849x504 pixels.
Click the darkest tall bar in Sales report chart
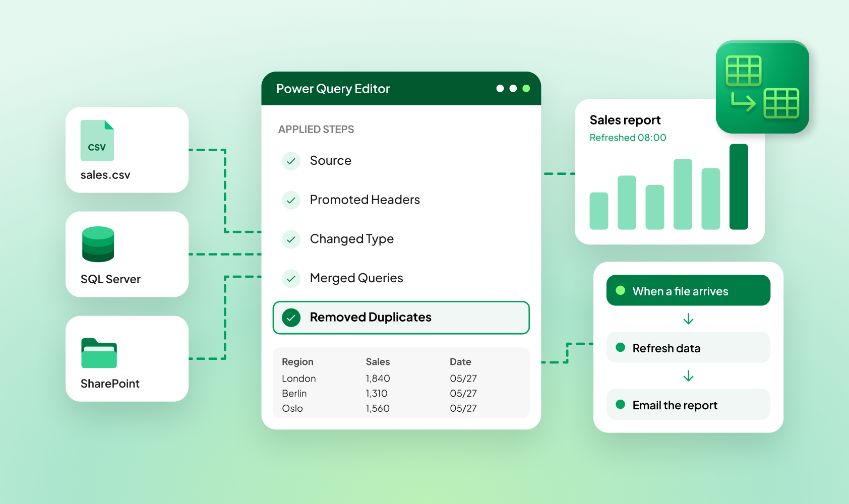pyautogui.click(x=739, y=187)
